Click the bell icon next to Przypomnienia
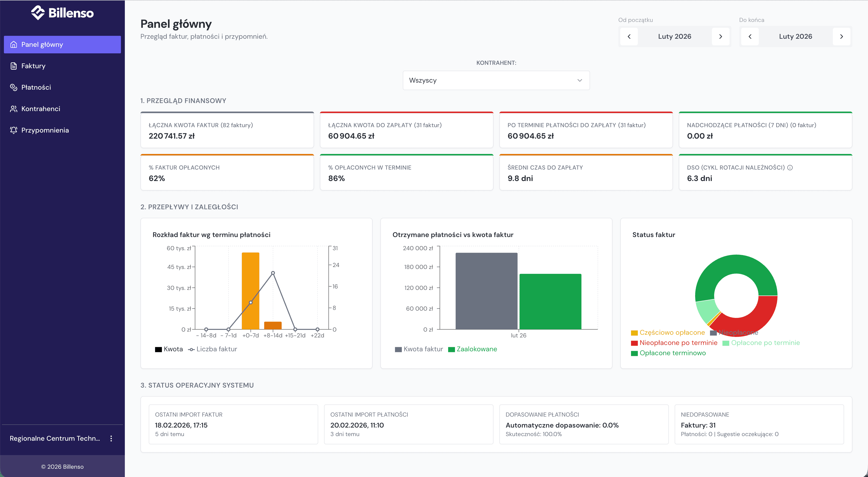The width and height of the screenshot is (868, 477). 13,130
